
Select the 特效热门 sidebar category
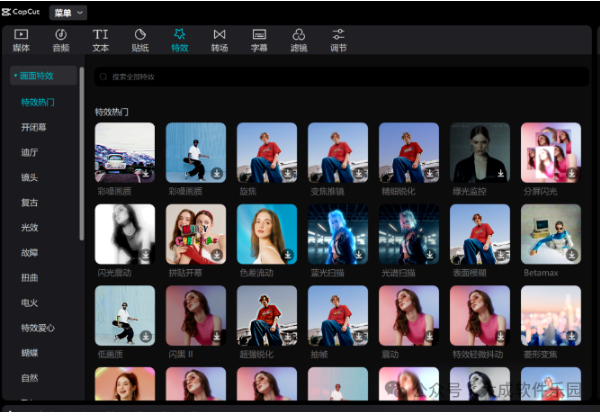click(38, 102)
